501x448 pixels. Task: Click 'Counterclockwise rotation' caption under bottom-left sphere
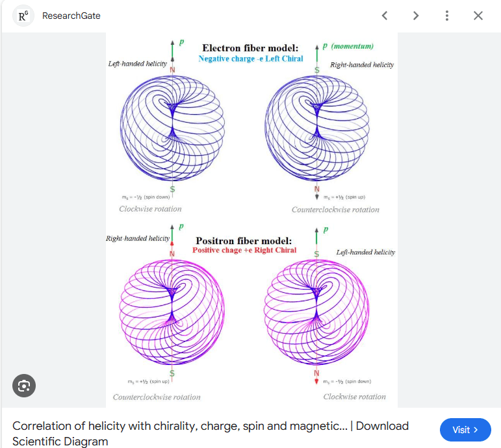click(x=157, y=397)
